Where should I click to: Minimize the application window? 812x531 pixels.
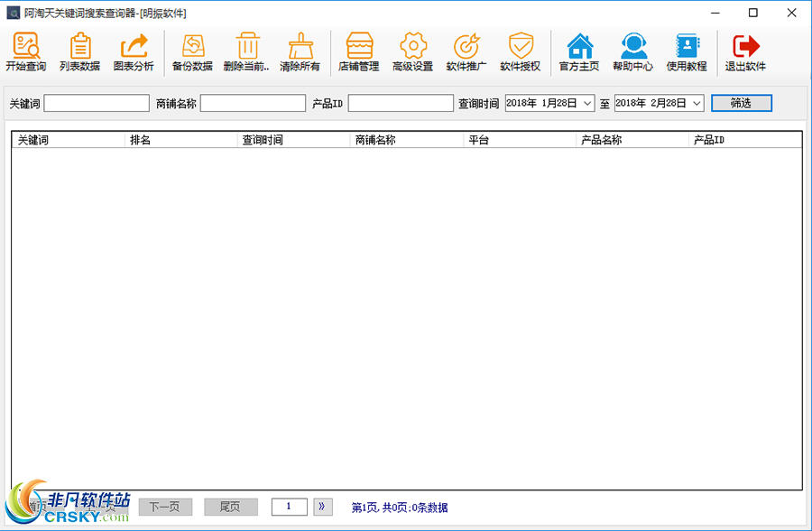715,13
